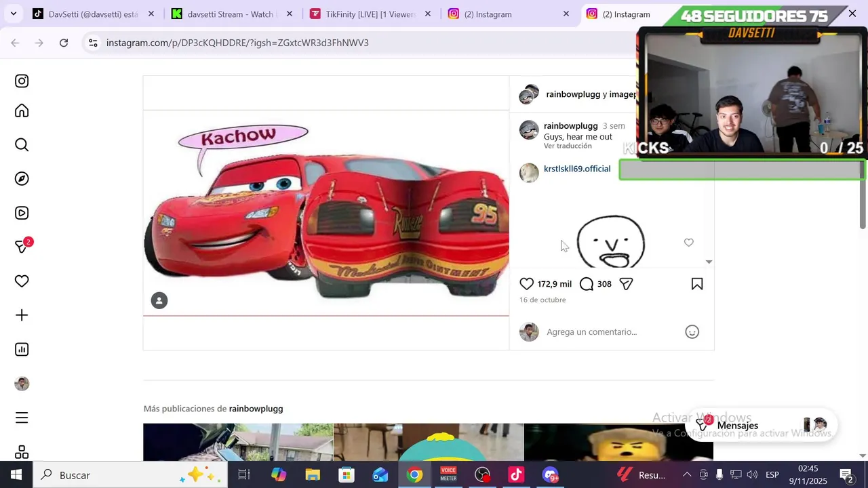The image size is (868, 488).
Task: Go back in browser history
Action: (15, 43)
